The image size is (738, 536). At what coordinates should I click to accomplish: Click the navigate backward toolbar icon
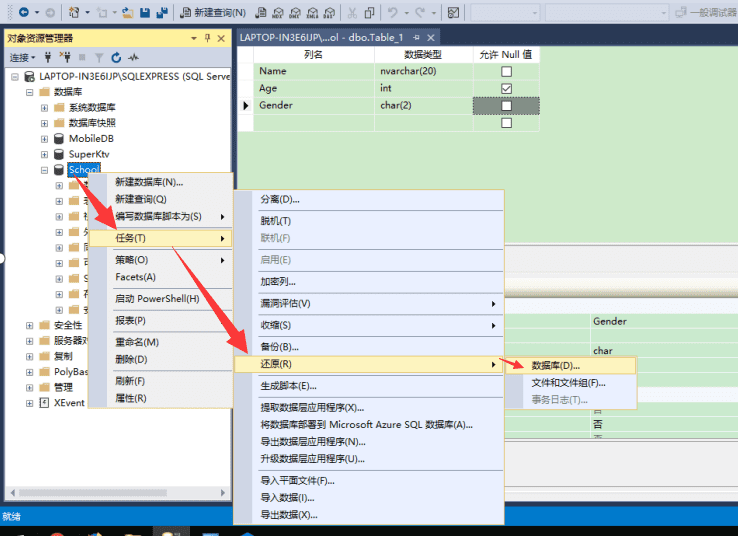pyautogui.click(x=24, y=12)
